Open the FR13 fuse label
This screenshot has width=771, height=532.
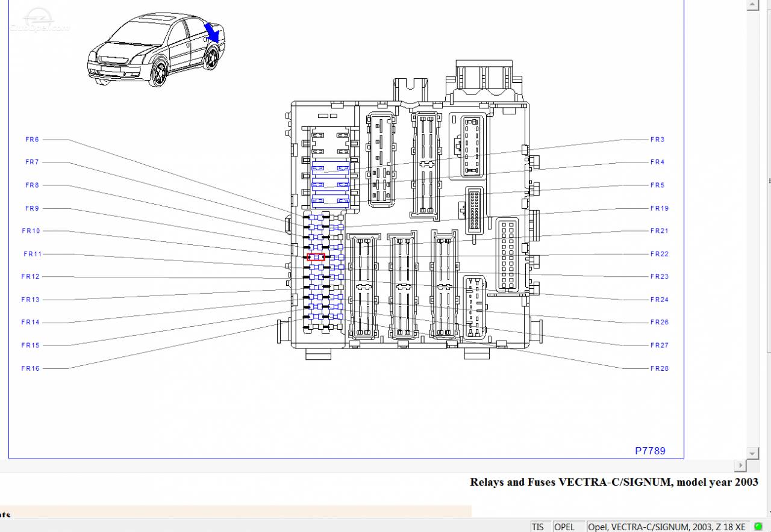(31, 300)
